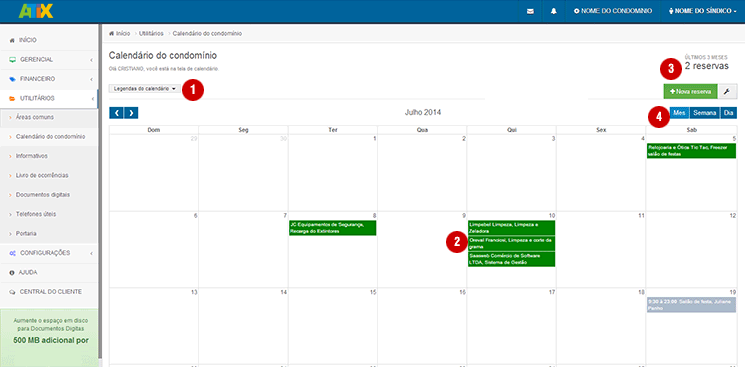The image size is (745, 367).
Task: Open the notifications bell icon
Action: click(x=554, y=11)
